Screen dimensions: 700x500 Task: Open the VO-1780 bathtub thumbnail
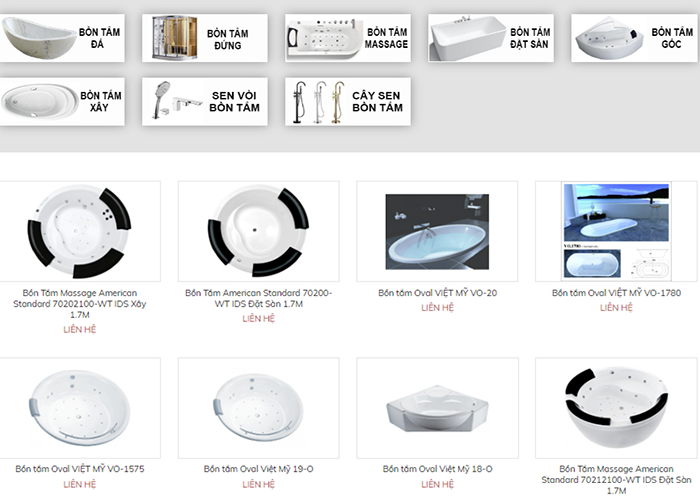(616, 231)
